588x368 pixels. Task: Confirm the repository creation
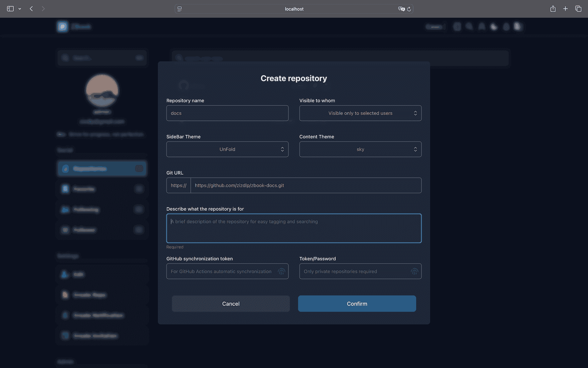(357, 304)
